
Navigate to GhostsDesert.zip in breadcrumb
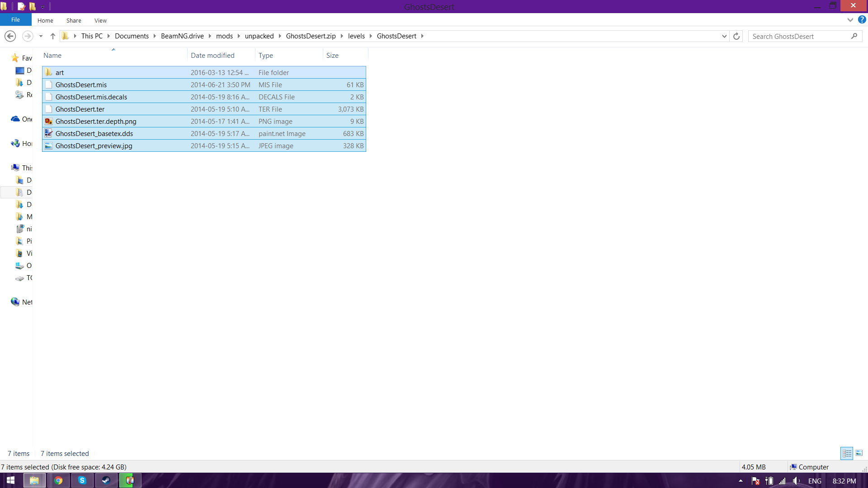pos(311,36)
